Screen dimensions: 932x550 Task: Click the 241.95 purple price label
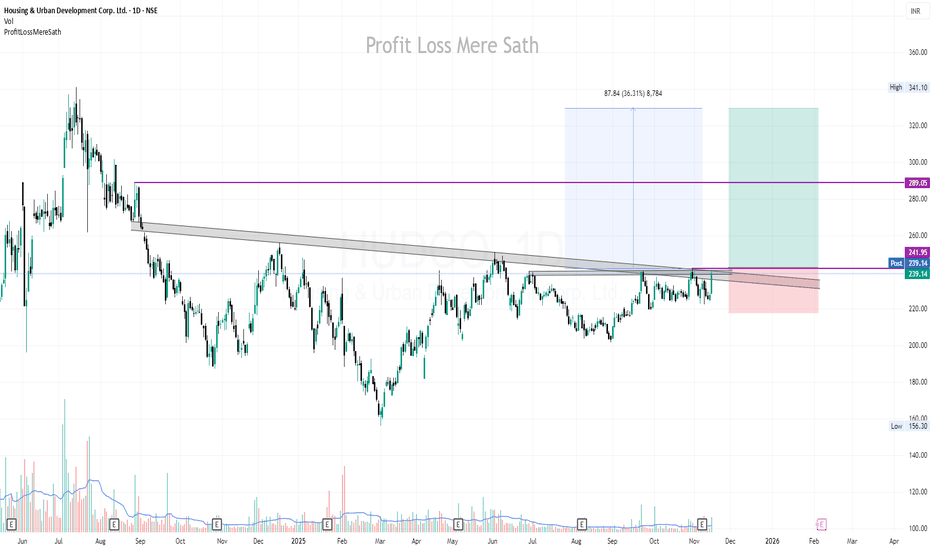918,253
